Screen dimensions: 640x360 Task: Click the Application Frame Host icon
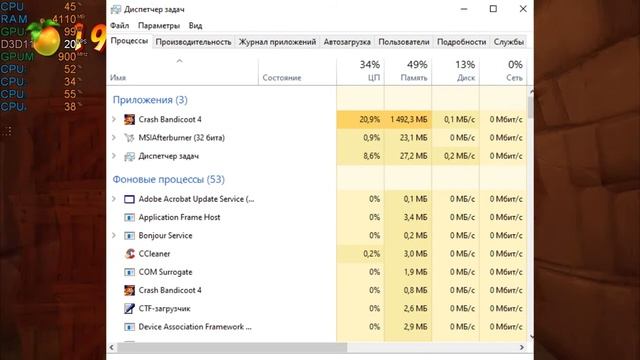pyautogui.click(x=129, y=217)
